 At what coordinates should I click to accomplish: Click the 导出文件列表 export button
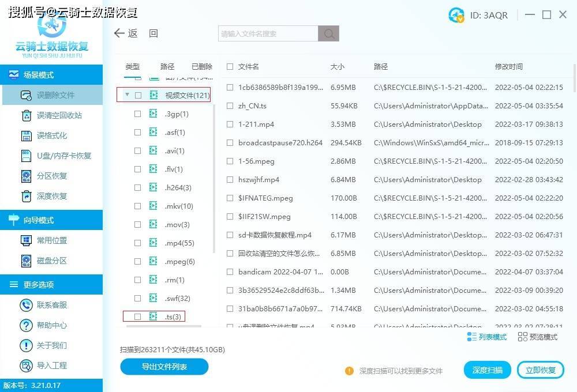[164, 367]
